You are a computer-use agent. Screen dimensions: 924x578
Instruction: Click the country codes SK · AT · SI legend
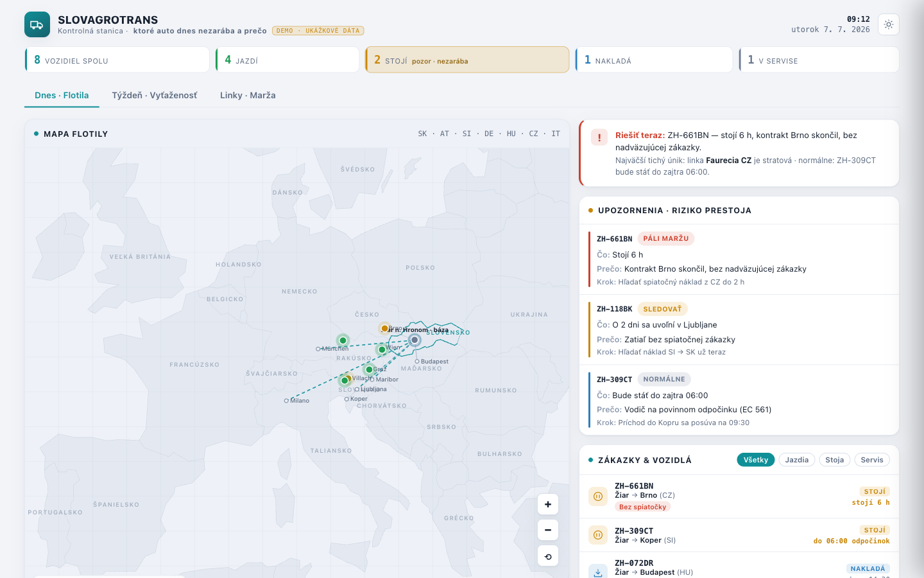click(489, 134)
